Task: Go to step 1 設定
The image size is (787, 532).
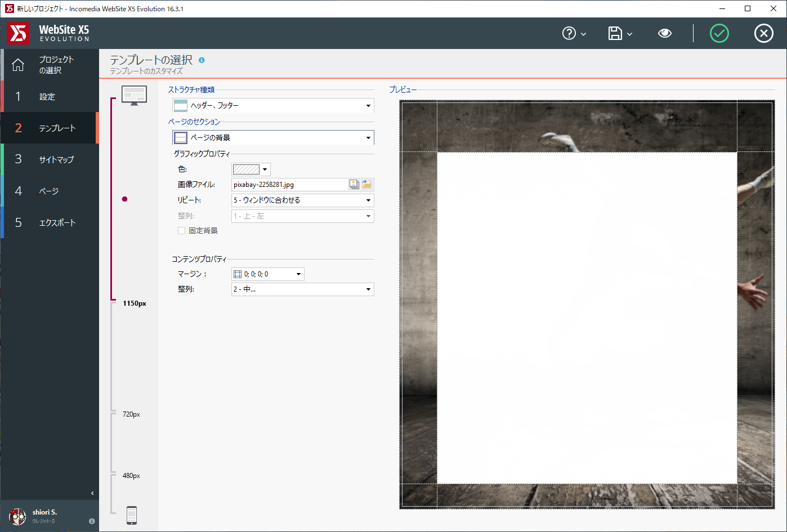Action: tap(50, 97)
